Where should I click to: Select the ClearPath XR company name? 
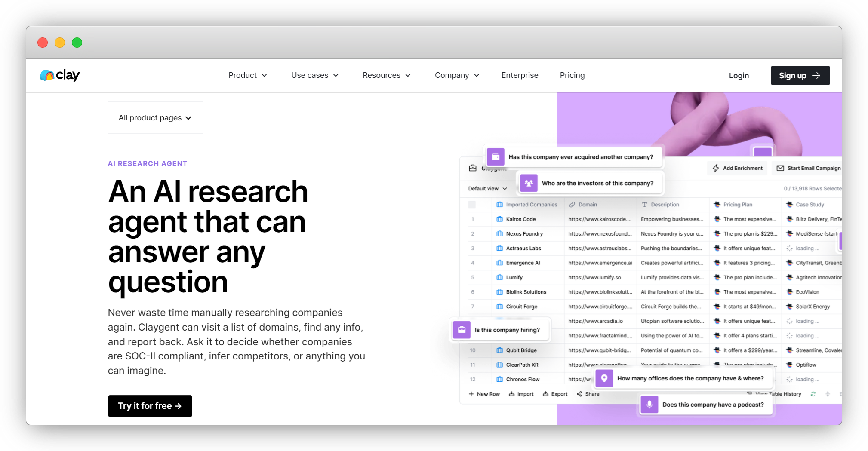click(522, 365)
